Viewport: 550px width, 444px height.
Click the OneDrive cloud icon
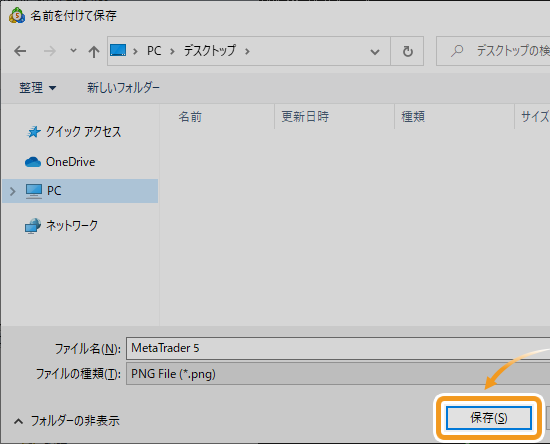click(x=33, y=162)
